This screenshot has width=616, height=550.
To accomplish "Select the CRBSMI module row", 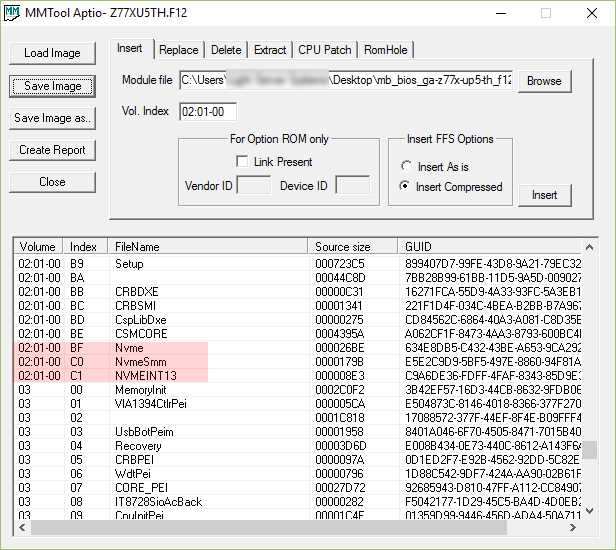I will pyautogui.click(x=298, y=306).
